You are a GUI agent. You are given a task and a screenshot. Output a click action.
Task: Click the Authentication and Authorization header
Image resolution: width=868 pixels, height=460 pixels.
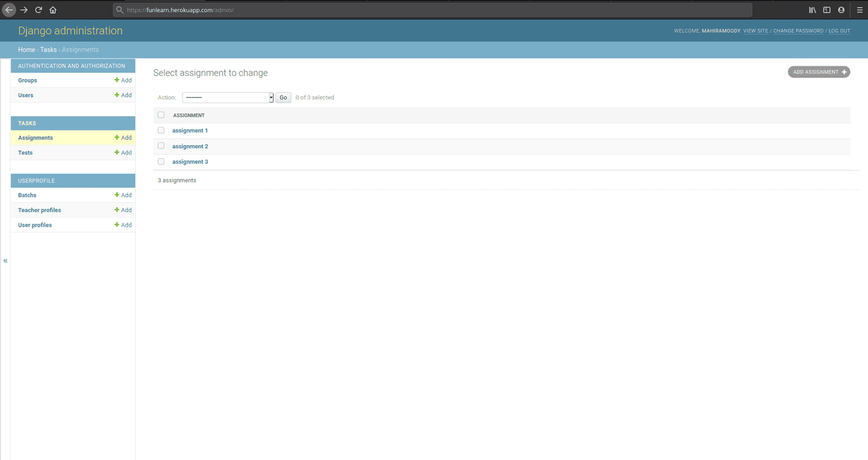click(x=72, y=66)
